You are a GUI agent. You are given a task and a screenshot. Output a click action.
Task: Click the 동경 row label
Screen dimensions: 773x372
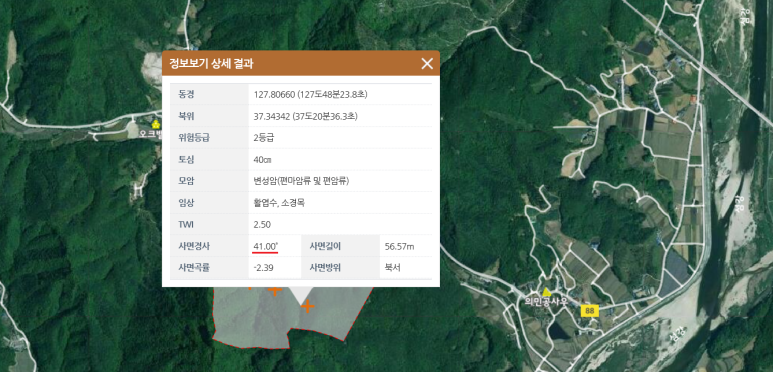pyautogui.click(x=186, y=95)
